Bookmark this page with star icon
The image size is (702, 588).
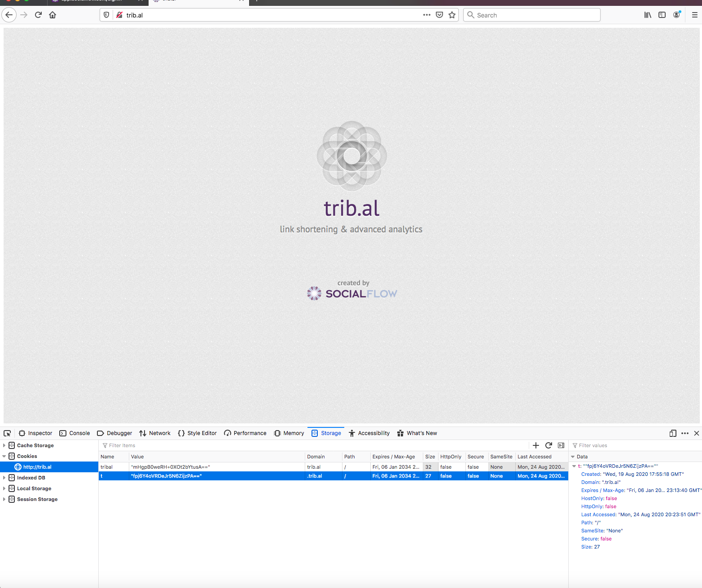[452, 15]
